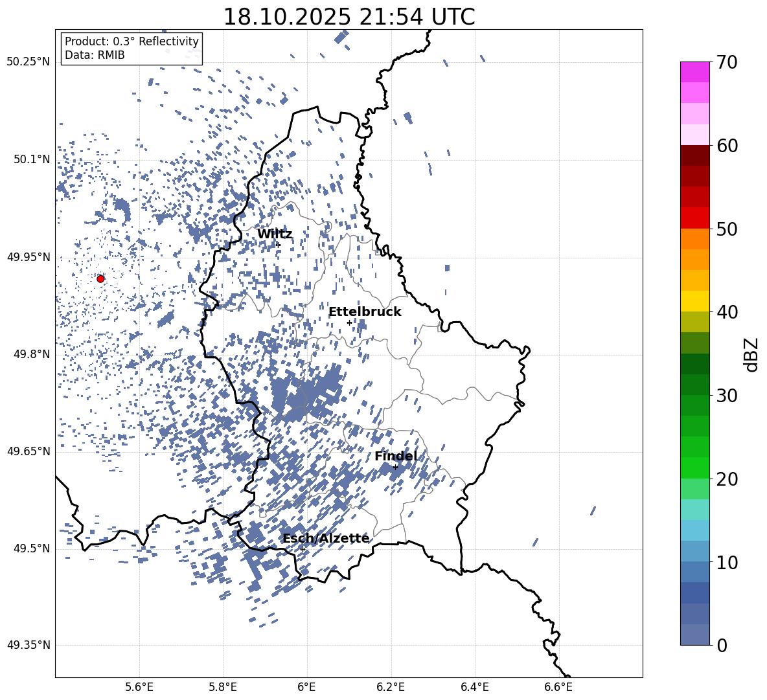The width and height of the screenshot is (767, 700).
Task: Click the dark maroon colorbar segment below 60
Action: coord(694,156)
